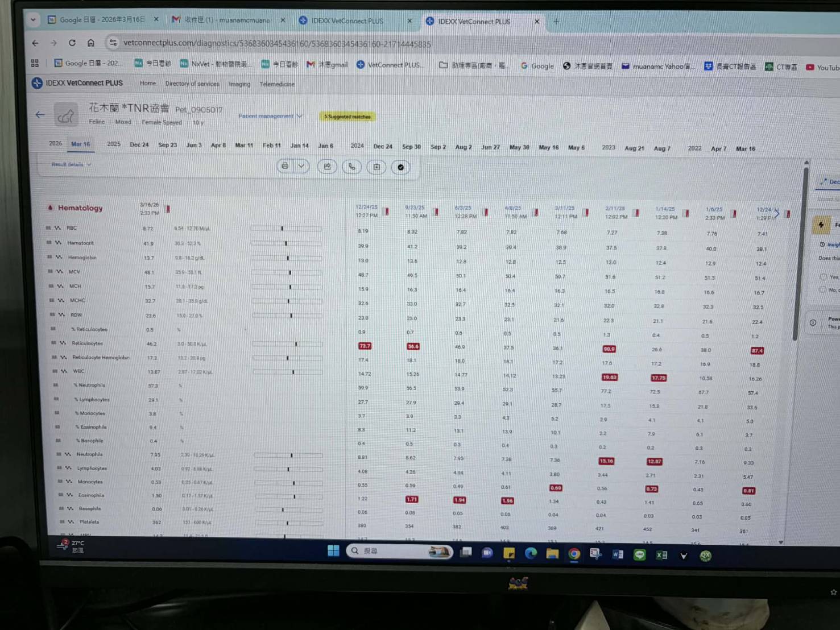Launch the LINE app from the taskbar
Viewport: 840px width, 630px height.
click(640, 554)
